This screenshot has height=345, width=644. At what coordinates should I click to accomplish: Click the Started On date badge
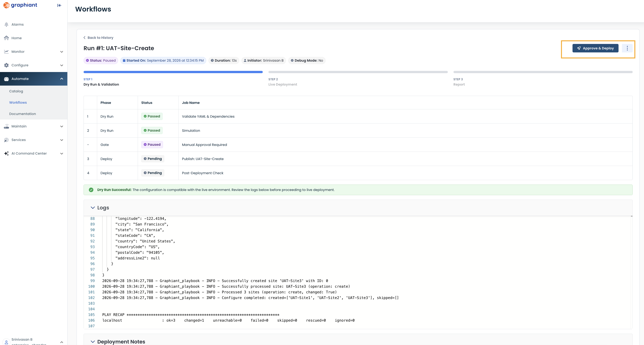point(163,61)
